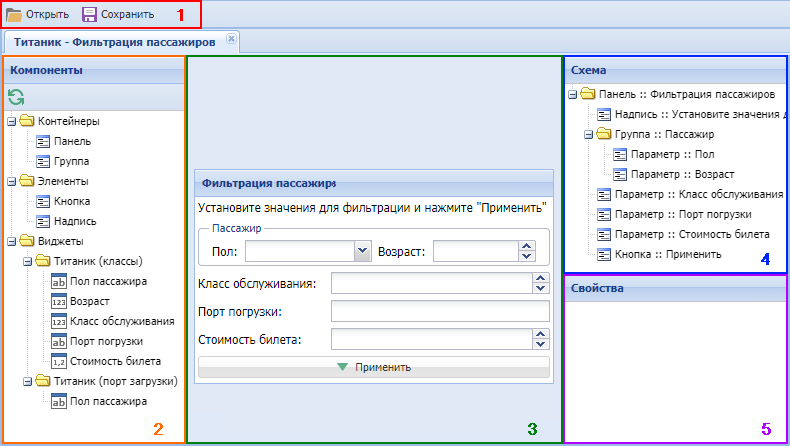Increase Возраст value with spinner up arrow

coord(528,246)
